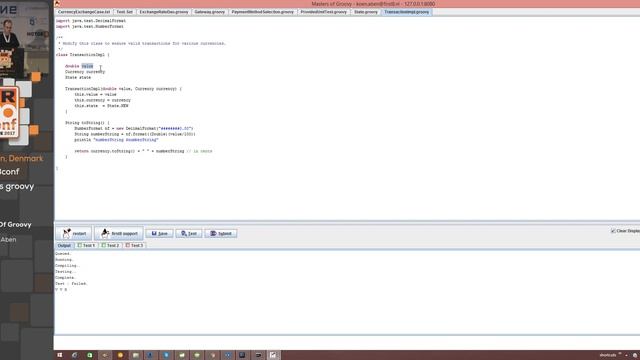Open the CurrencyExchangeCase.txt tab
The width and height of the screenshot is (640, 360).
point(84,12)
